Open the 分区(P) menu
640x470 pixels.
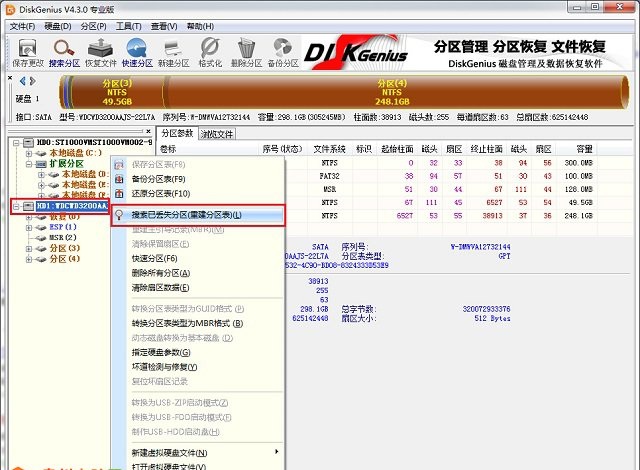[x=93, y=27]
